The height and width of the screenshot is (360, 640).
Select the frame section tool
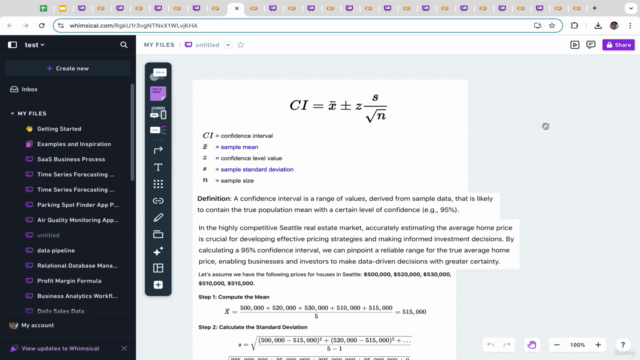click(158, 234)
